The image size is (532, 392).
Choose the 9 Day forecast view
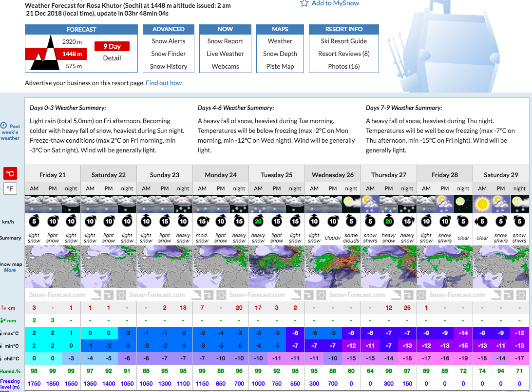[x=112, y=46]
